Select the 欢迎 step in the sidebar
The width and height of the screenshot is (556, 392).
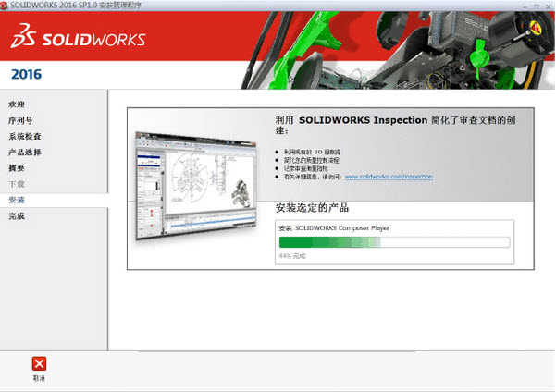point(17,104)
